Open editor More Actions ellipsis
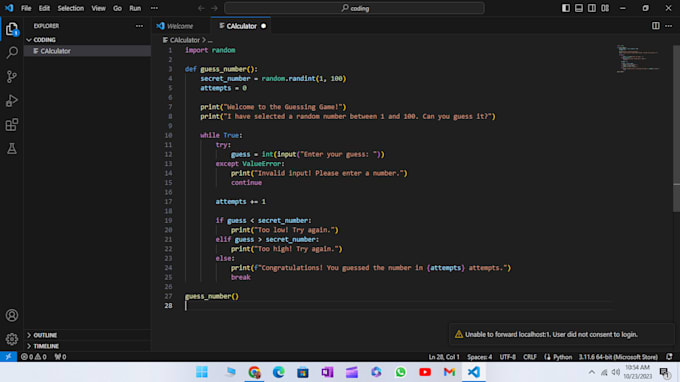The width and height of the screenshot is (680, 382). (668, 26)
